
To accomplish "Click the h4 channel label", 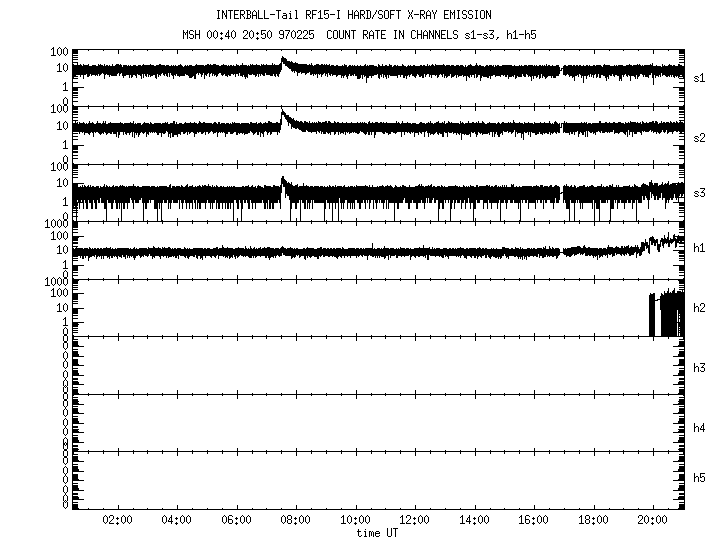I will coord(699,427).
